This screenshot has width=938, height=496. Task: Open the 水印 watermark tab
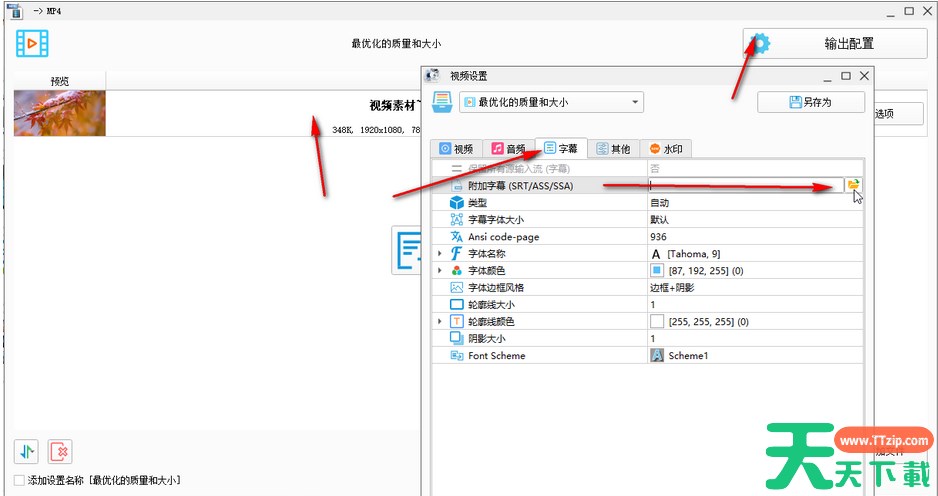click(666, 148)
